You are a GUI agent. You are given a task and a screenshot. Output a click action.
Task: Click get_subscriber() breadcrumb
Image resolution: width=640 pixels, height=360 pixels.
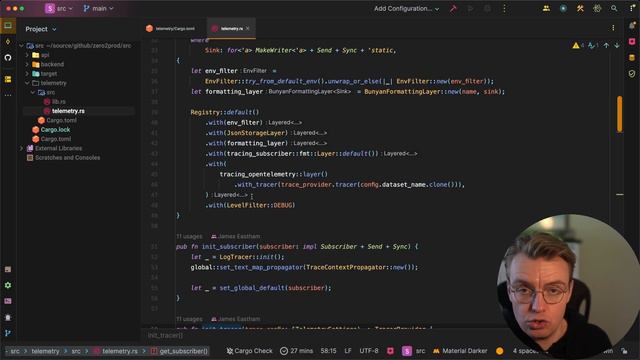(x=179, y=351)
